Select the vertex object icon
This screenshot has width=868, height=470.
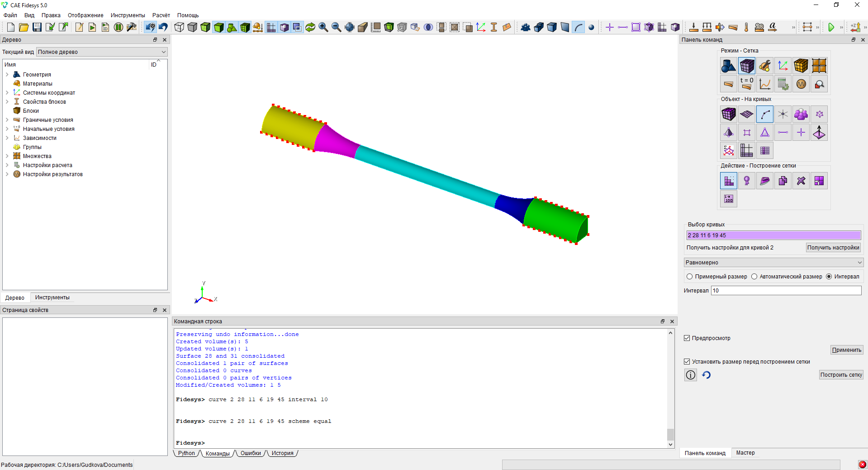pyautogui.click(x=783, y=115)
